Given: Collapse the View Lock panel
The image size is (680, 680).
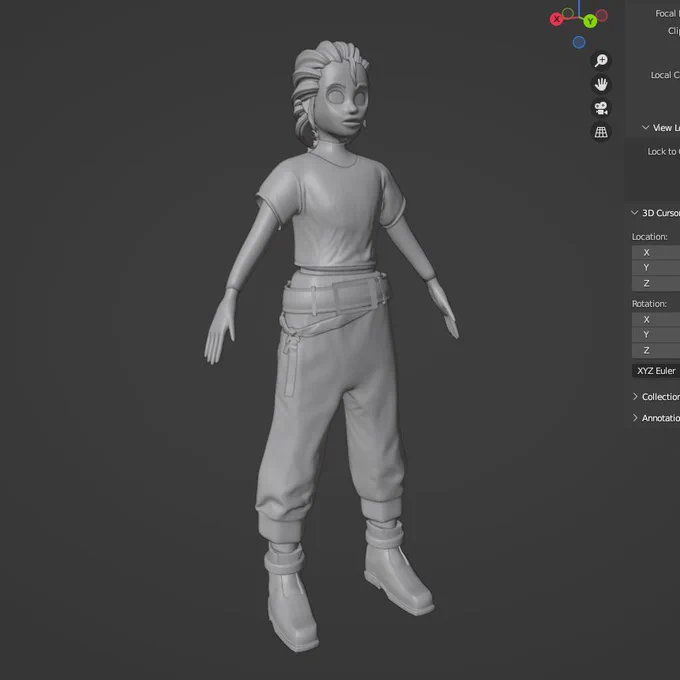Looking at the screenshot, I should (x=645, y=128).
